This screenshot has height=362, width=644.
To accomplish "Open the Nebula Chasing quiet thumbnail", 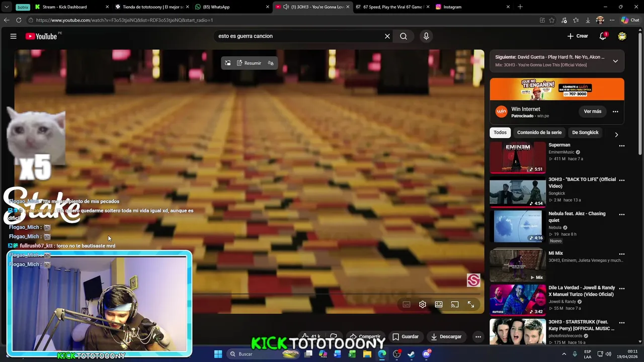I will pyautogui.click(x=518, y=226).
